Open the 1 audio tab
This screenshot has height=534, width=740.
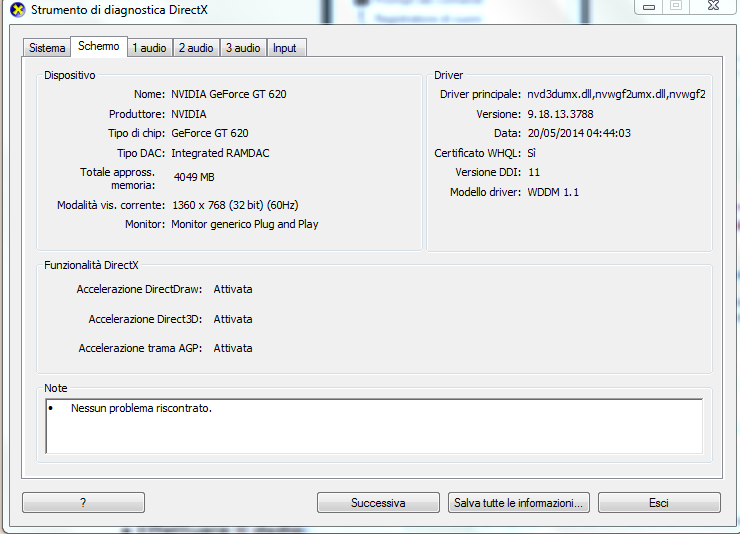pyautogui.click(x=149, y=48)
